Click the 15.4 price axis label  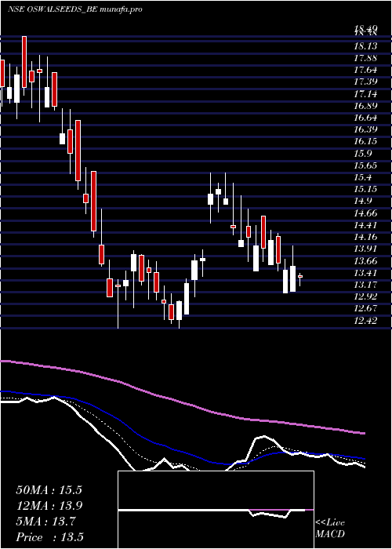pyautogui.click(x=363, y=177)
